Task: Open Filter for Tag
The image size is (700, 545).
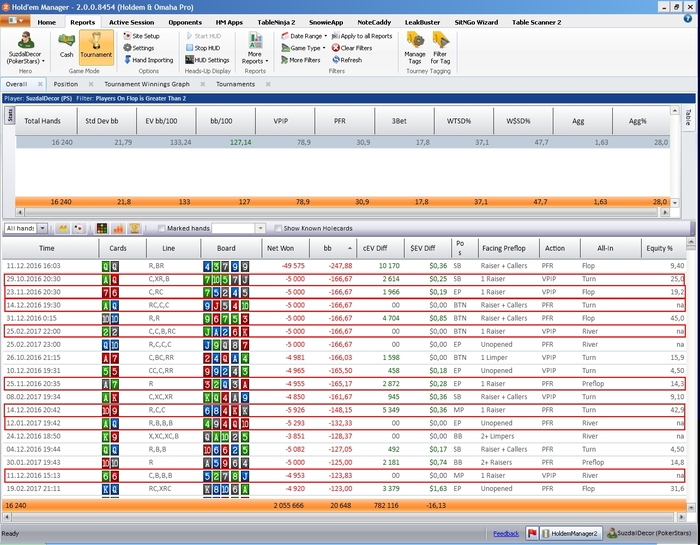Action: coord(440,48)
